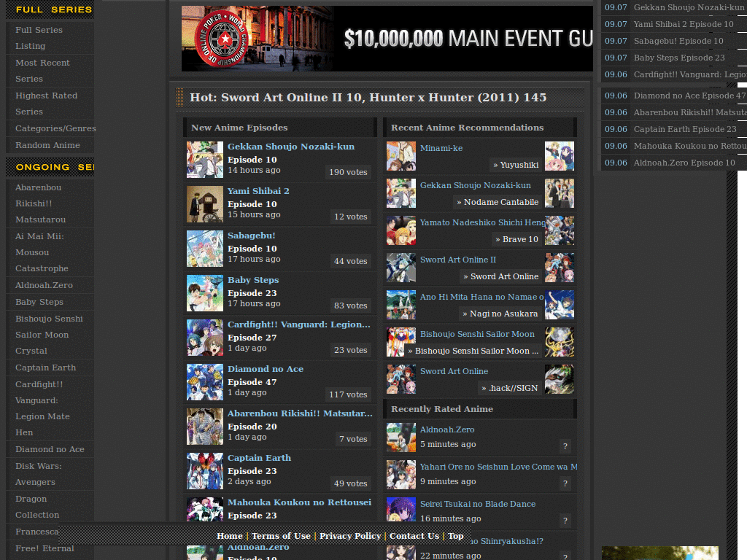747x560 pixels.
Task: Open Mahouka Koukou no Rettousei title
Action: click(299, 502)
